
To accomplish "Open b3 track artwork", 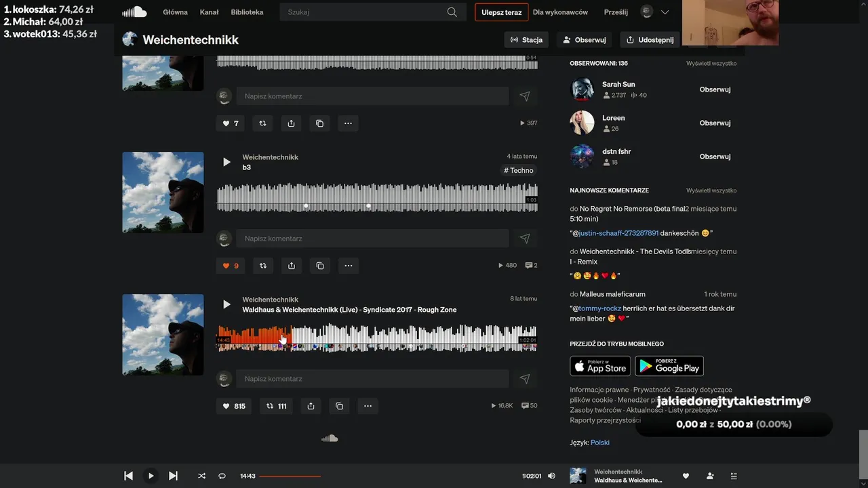I will click(163, 192).
